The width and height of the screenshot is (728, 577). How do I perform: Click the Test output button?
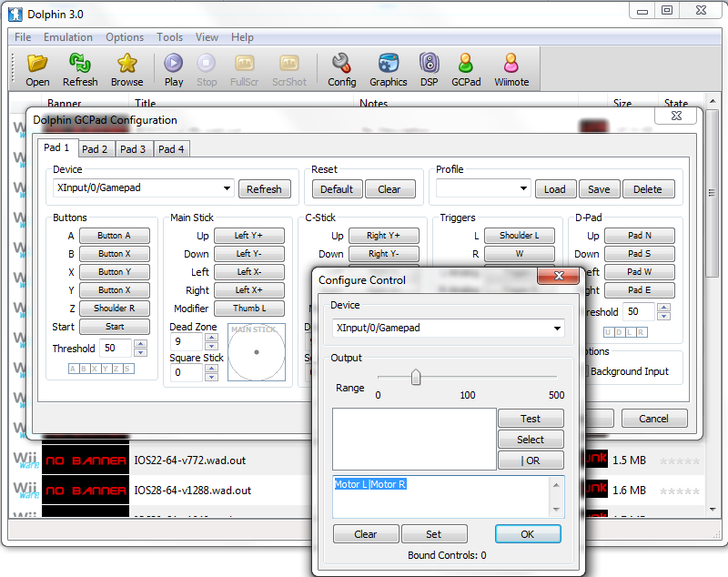click(531, 419)
